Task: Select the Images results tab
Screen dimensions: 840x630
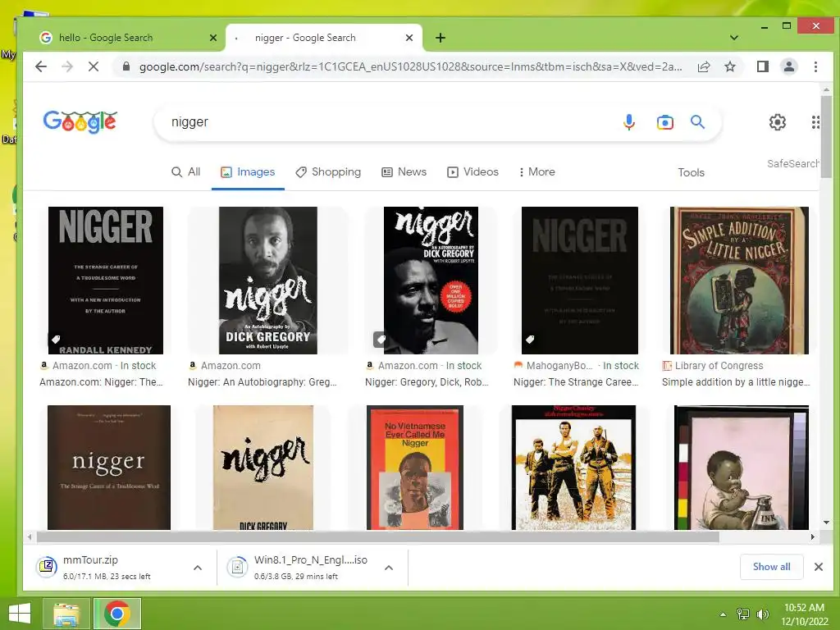Action: point(248,172)
